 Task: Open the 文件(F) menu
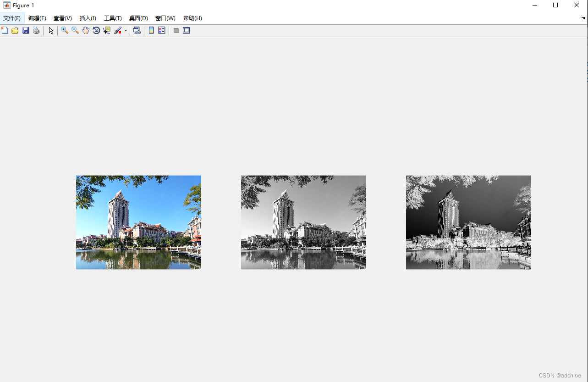[12, 18]
